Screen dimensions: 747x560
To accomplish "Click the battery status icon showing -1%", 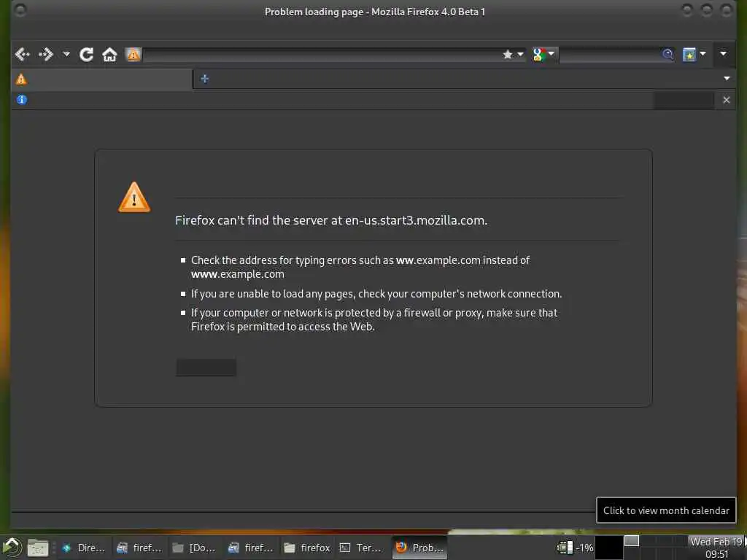I will click(x=565, y=548).
